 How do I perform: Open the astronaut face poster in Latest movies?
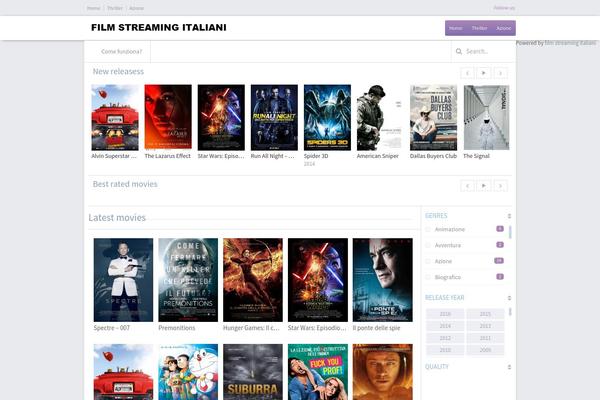coord(383,372)
